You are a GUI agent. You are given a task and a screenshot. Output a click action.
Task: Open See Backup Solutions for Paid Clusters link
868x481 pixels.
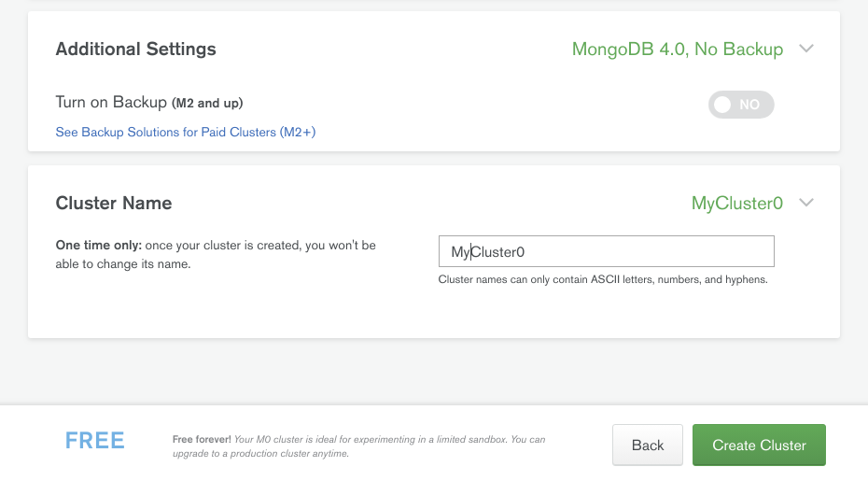[186, 133]
